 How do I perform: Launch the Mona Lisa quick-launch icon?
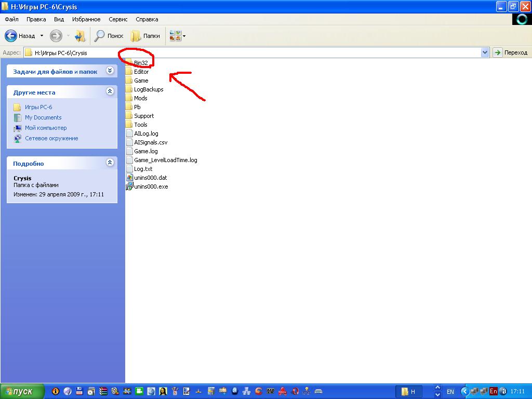click(163, 391)
